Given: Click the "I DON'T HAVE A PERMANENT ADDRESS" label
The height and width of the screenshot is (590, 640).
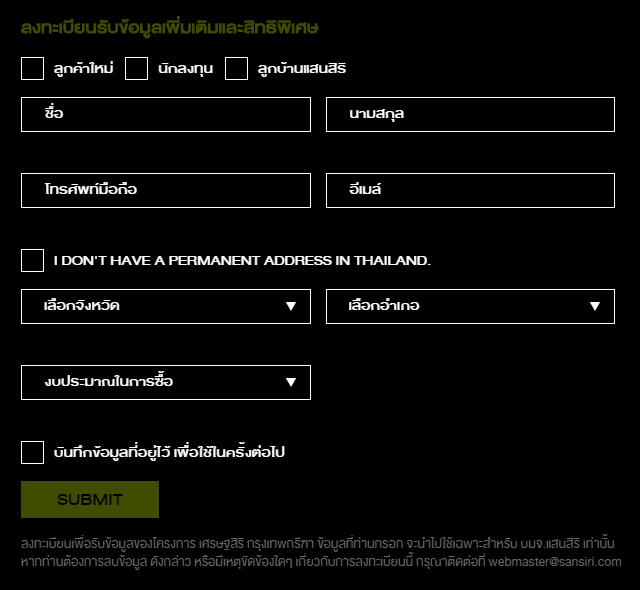Looking at the screenshot, I should (242, 260).
